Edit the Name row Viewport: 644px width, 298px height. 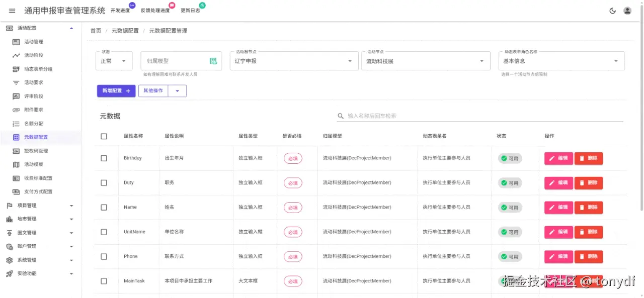(x=558, y=208)
